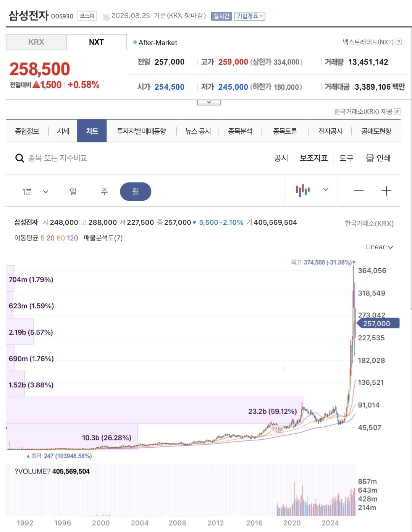The width and height of the screenshot is (412, 532).
Task: Expand the quote panel chevron below prices
Action: point(209,102)
